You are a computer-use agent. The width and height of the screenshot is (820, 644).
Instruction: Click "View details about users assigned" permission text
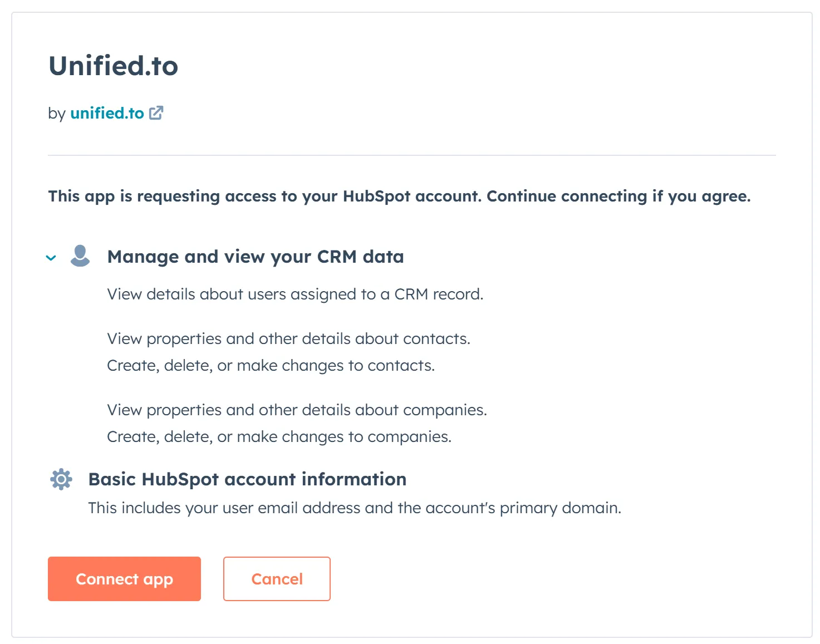coord(295,294)
